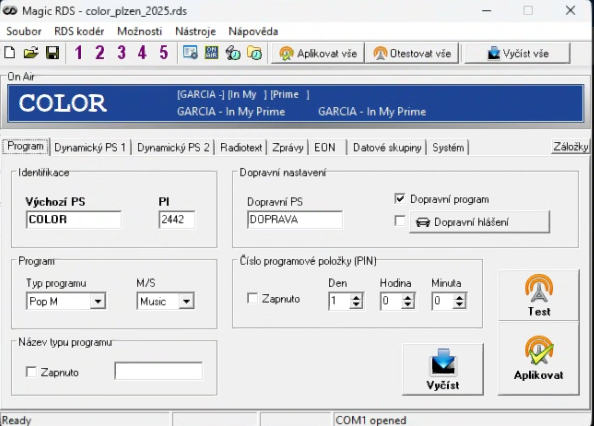Select preset number 3 in the toolbar
The width and height of the screenshot is (594, 426).
(x=121, y=53)
